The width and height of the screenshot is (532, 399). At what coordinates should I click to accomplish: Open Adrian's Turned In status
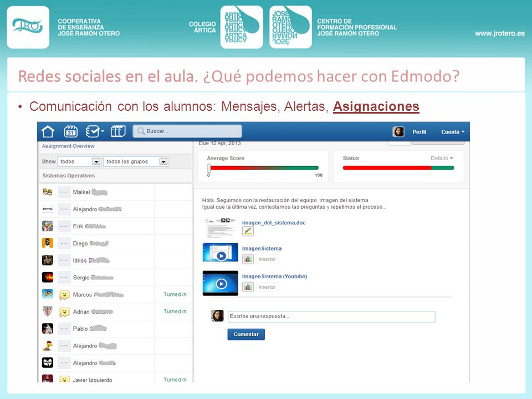(175, 311)
